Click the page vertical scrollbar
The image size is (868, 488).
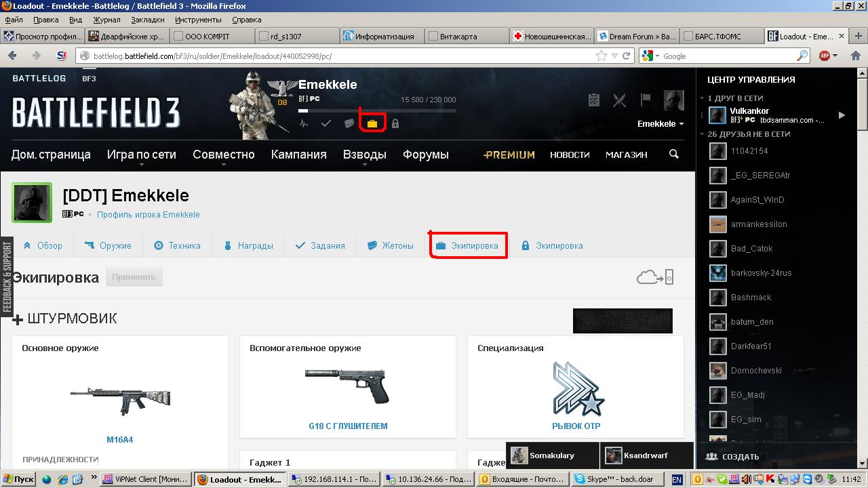point(863,268)
